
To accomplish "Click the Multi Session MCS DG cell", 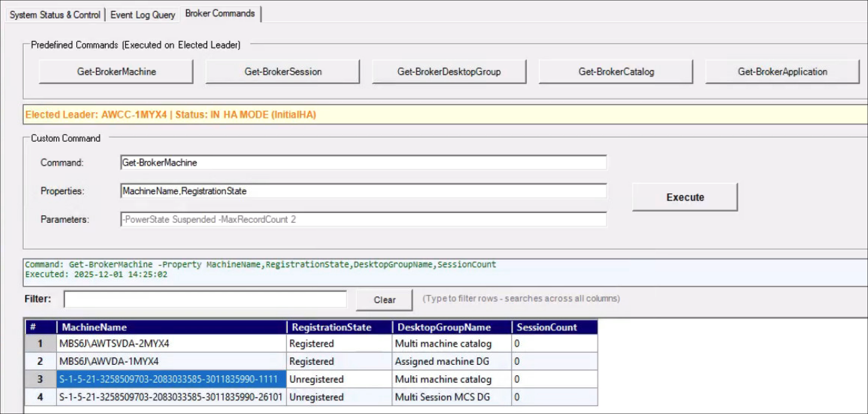I will click(452, 397).
